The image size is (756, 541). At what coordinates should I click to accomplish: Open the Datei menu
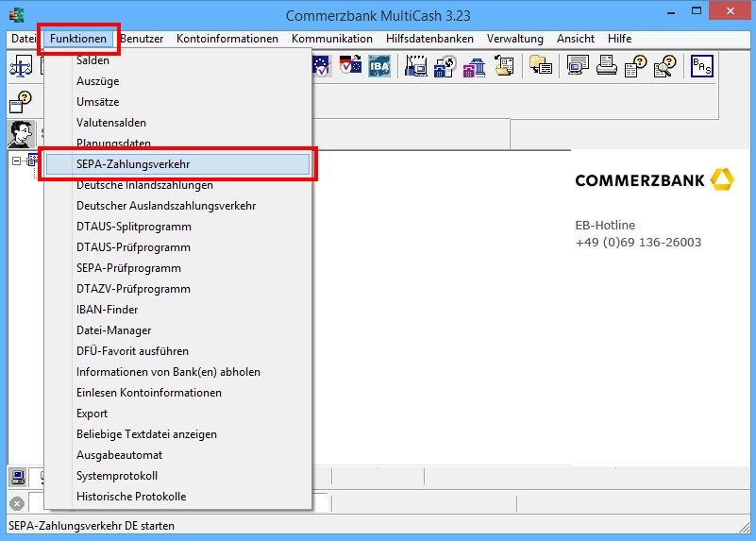[x=24, y=39]
